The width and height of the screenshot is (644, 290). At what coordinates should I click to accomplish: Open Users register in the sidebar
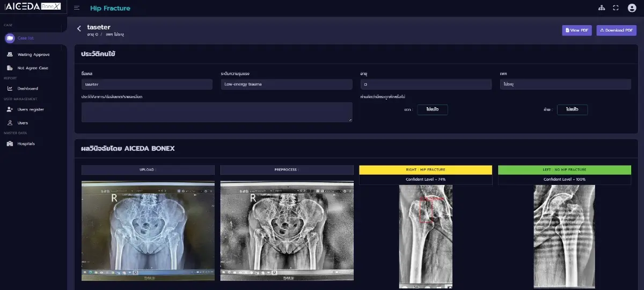click(x=30, y=109)
